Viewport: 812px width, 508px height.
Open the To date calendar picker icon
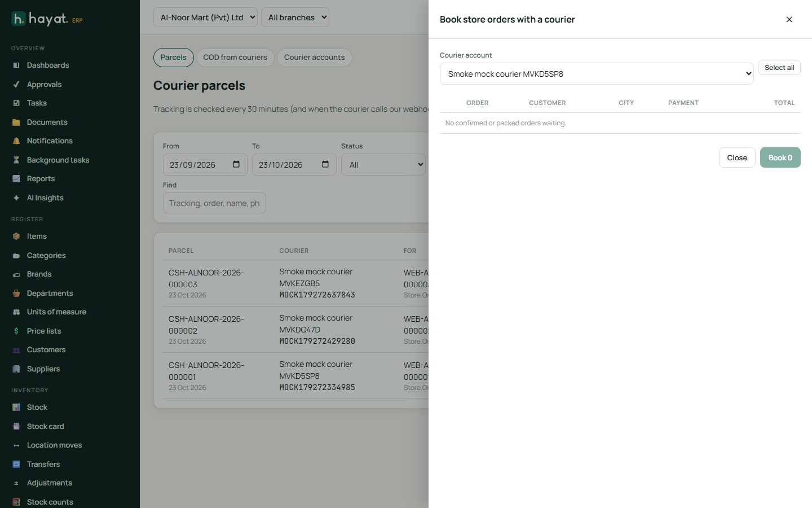(x=325, y=164)
